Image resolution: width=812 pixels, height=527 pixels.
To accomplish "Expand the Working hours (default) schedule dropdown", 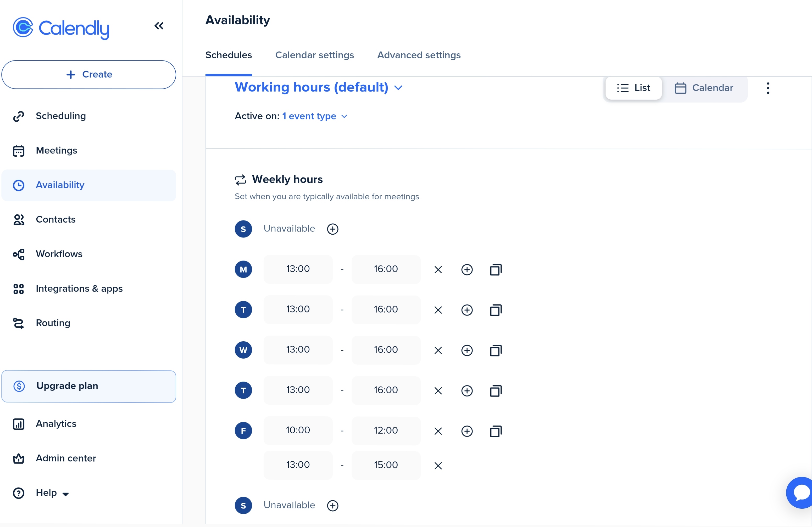I will click(x=319, y=87).
